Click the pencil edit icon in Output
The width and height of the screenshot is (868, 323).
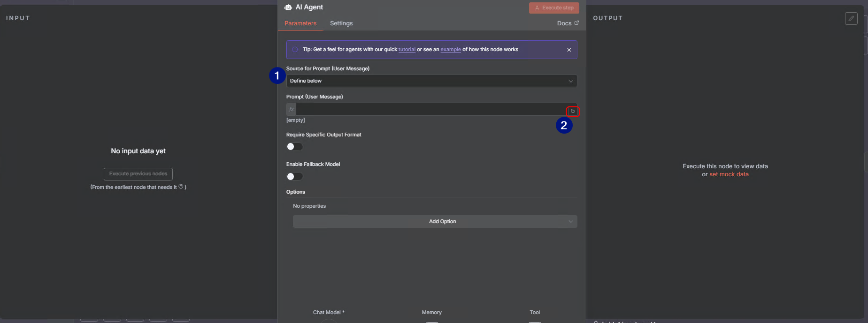coord(851,18)
